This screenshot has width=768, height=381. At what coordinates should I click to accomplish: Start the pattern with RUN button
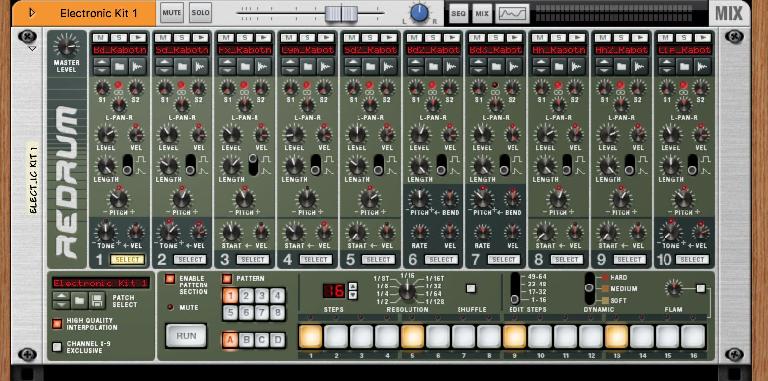tap(186, 336)
